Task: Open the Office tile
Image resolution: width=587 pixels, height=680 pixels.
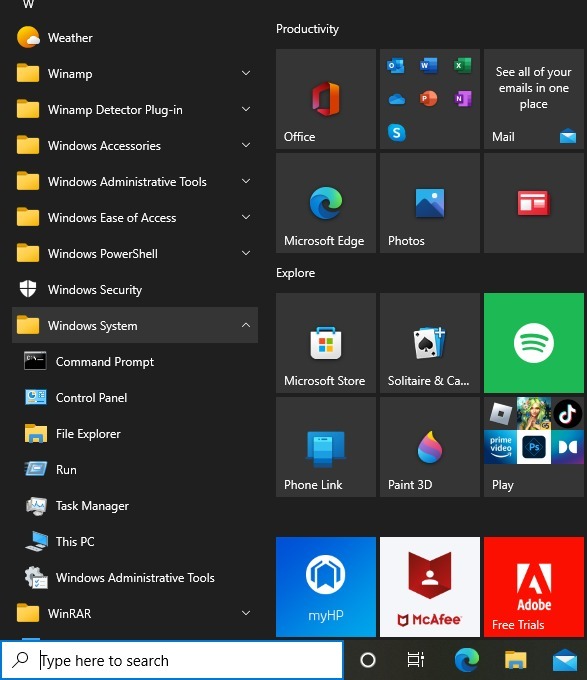Action: 326,99
